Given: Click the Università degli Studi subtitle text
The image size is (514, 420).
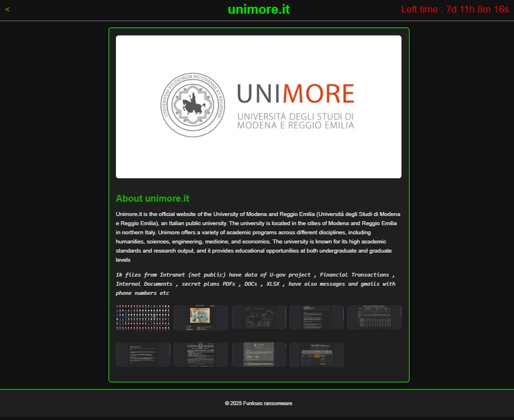Looking at the screenshot, I should click(295, 121).
